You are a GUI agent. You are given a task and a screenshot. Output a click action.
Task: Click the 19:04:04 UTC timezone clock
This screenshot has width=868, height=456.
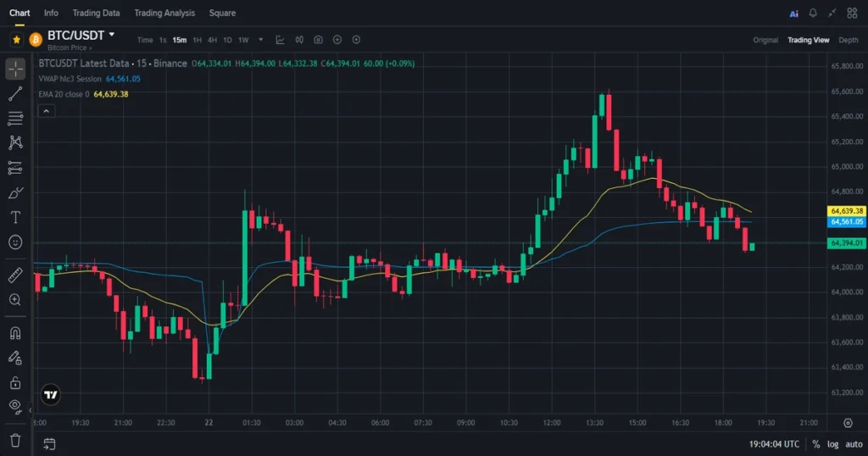(774, 444)
